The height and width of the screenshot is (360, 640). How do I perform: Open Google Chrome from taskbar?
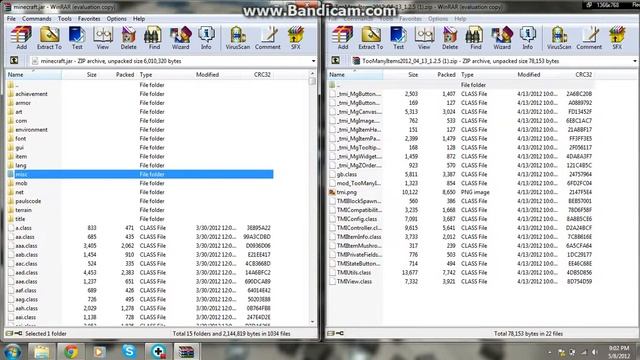click(71, 351)
